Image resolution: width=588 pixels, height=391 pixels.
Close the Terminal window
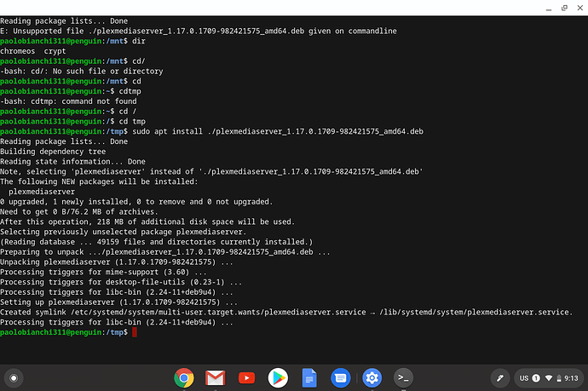[x=579, y=8]
